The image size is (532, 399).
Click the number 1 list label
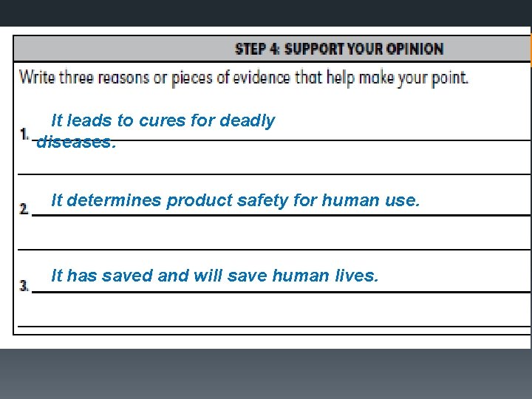point(24,134)
